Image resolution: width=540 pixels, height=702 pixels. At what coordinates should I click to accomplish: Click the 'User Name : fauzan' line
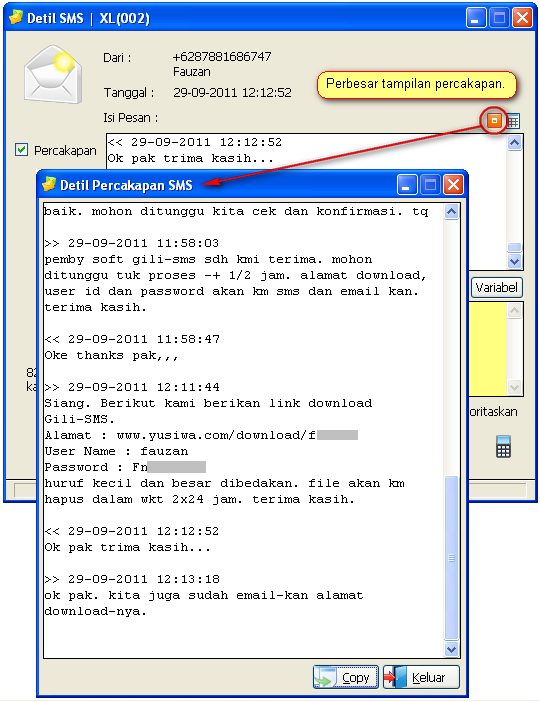(116, 451)
